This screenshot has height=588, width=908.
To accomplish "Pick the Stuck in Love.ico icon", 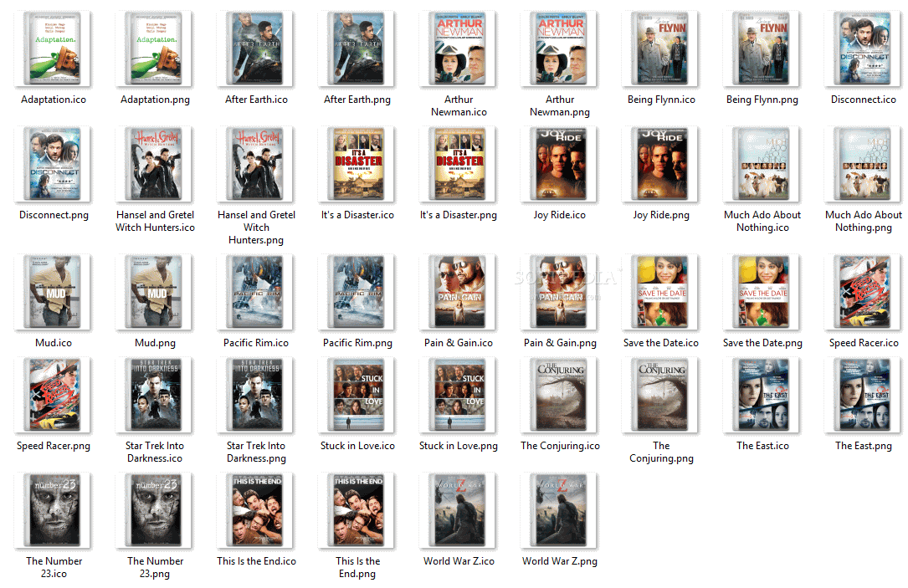I will pos(357,396).
